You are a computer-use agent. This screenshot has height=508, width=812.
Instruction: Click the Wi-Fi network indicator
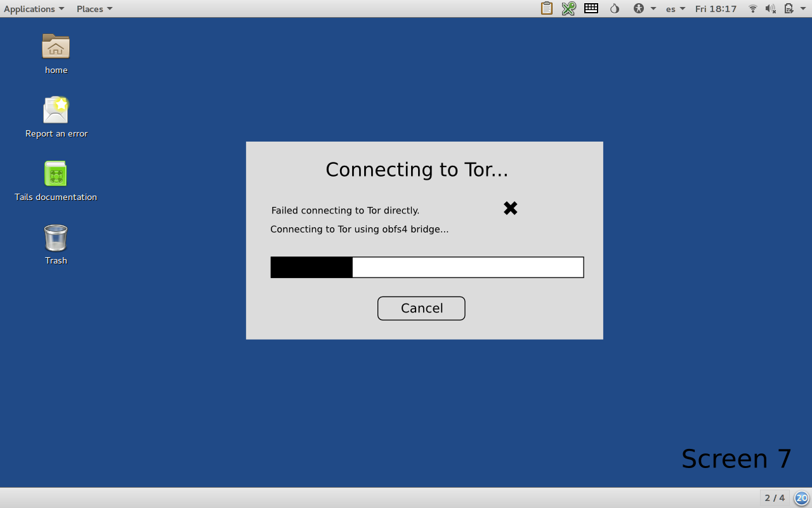coord(753,8)
